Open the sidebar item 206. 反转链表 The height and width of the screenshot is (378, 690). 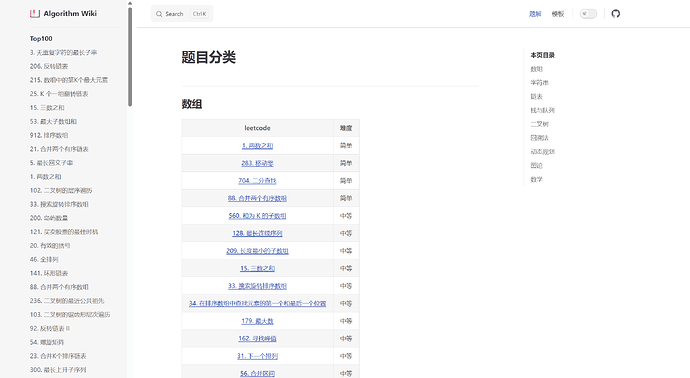pos(49,66)
